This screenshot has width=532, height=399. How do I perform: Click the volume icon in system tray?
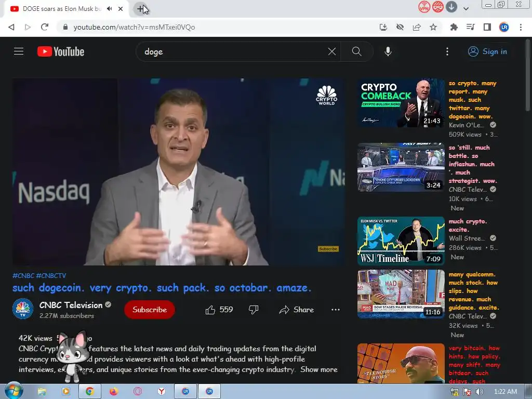click(479, 392)
